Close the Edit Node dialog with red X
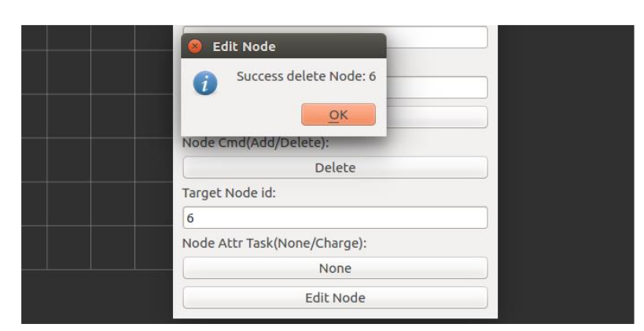The width and height of the screenshot is (644, 331). [196, 47]
